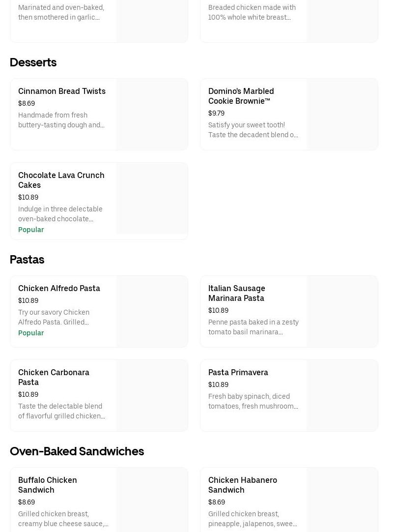This screenshot has height=532, width=395.
Task: Click the Pasta Primavera image placeholder
Action: (x=342, y=395)
